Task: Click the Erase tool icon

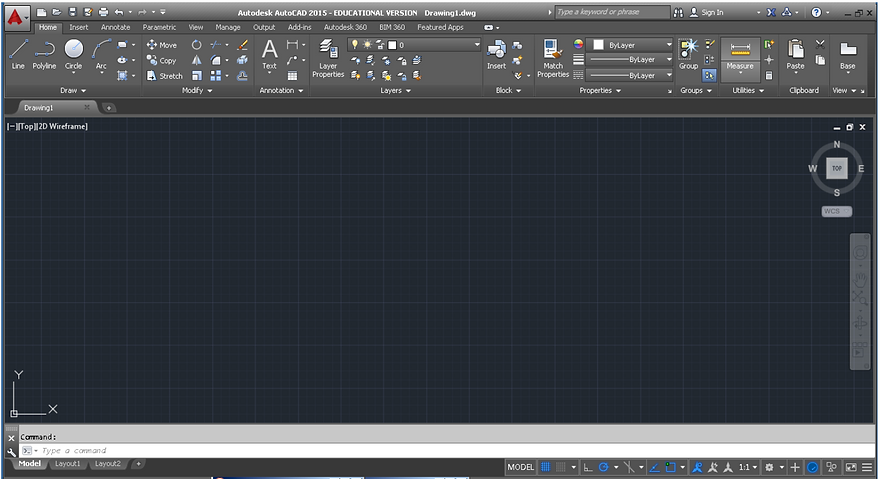Action: coord(242,45)
